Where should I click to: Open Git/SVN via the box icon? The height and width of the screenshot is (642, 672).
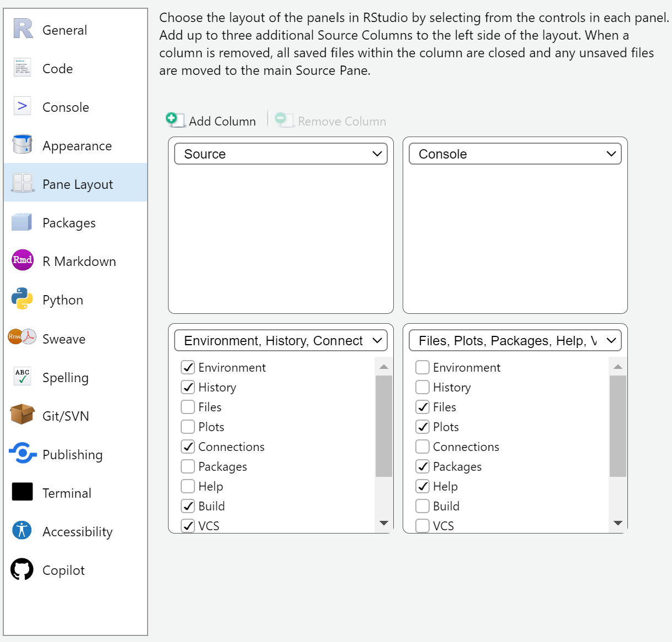click(x=23, y=415)
